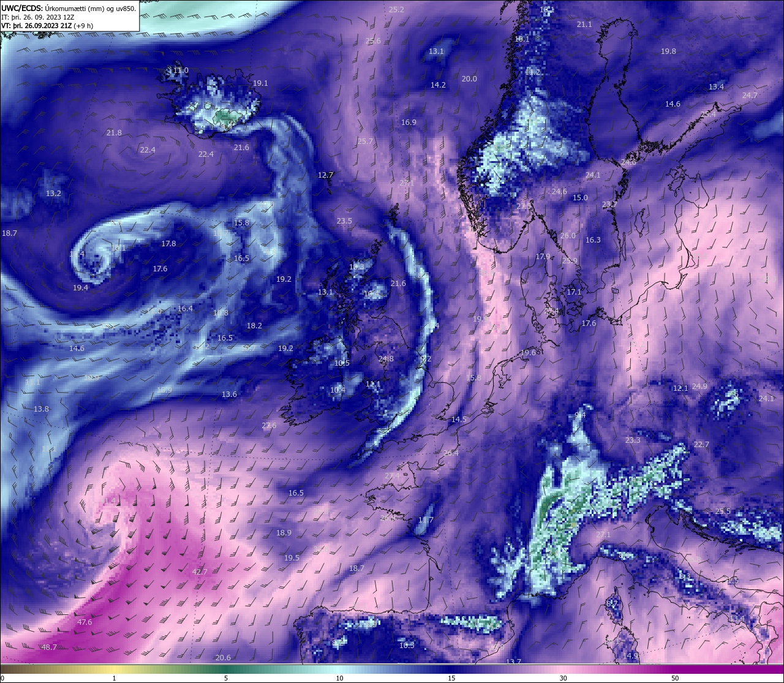The width and height of the screenshot is (784, 683).
Task: Click the 17.1 value on the map
Action: (574, 292)
